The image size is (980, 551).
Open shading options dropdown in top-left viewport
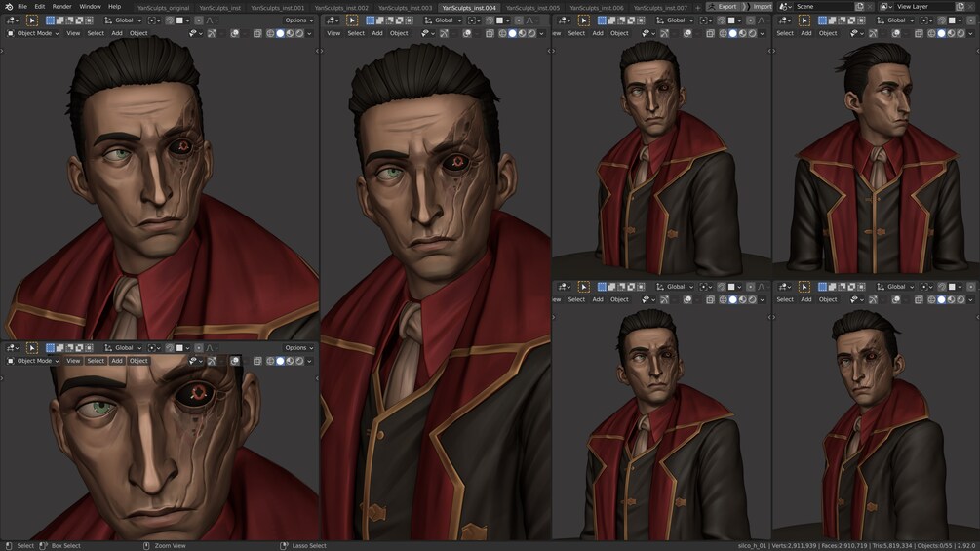(x=309, y=33)
